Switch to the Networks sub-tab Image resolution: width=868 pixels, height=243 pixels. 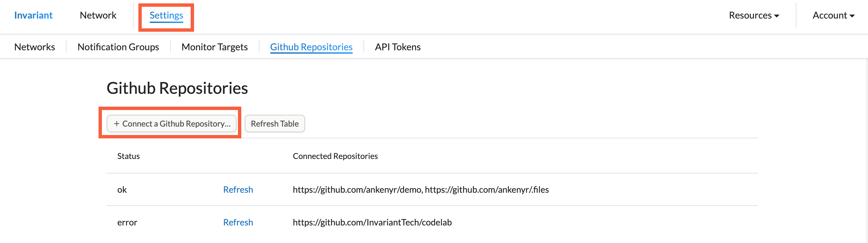pos(34,47)
